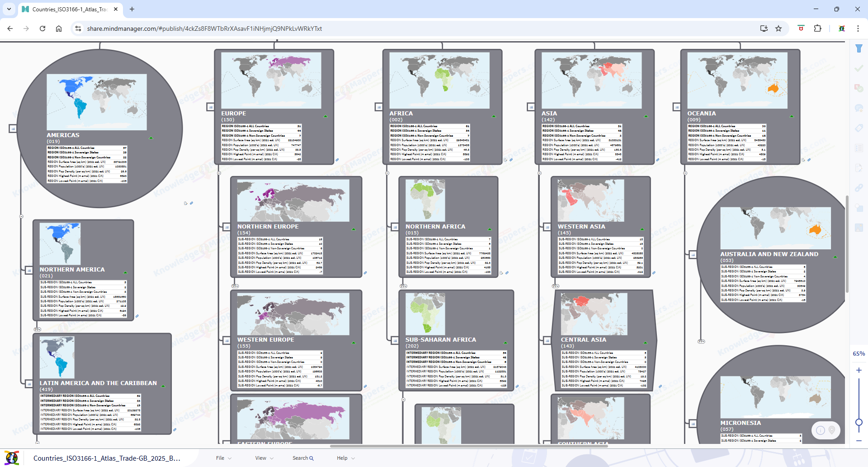Image resolution: width=868 pixels, height=467 pixels.
Task: Open the browser extensions puzzle icon
Action: pos(817,29)
